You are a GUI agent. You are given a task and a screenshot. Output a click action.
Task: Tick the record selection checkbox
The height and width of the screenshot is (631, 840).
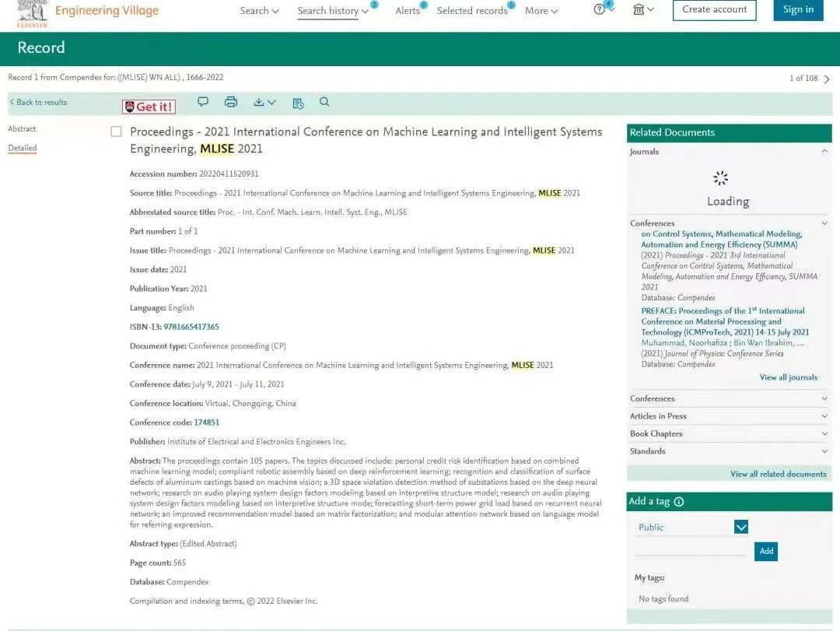(116, 131)
